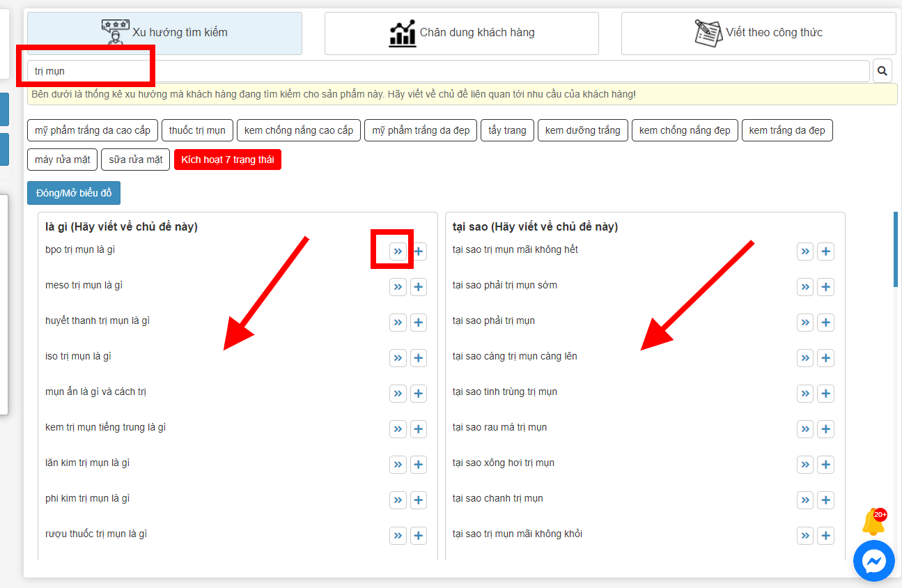Open the notification bell with 20+ badge
Viewport: 902px width, 588px height.
[873, 522]
